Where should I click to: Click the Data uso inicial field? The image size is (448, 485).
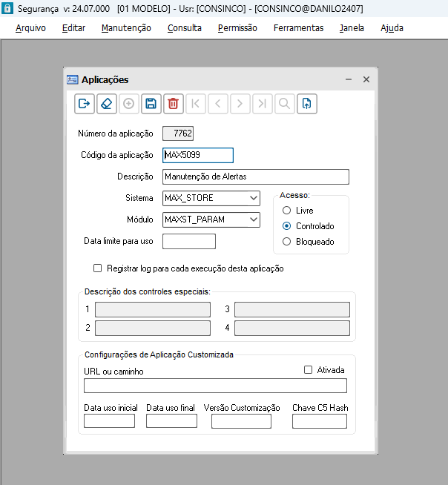(110, 421)
